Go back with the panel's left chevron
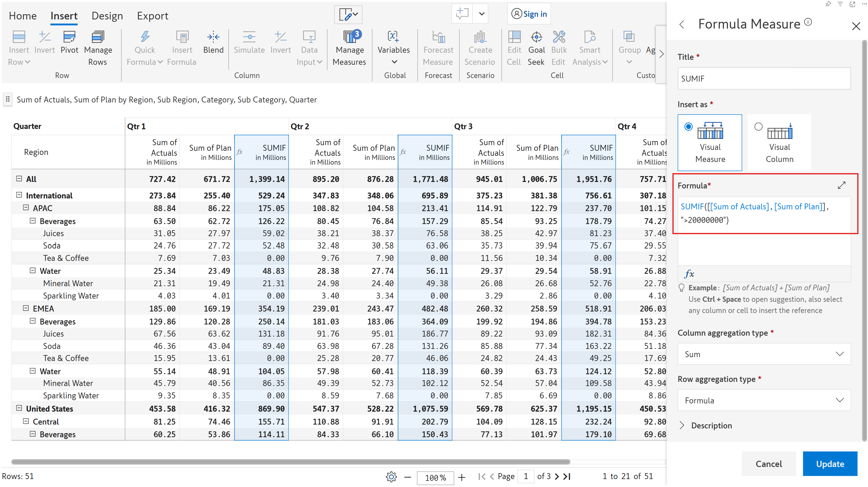This screenshot has height=487, width=868. [682, 24]
